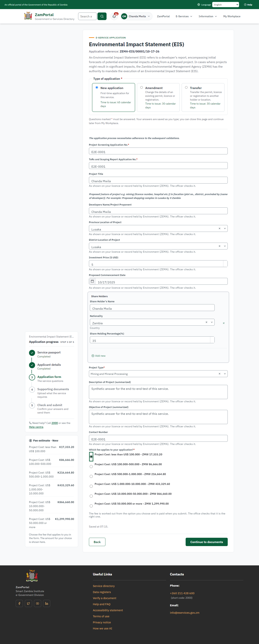Open the Twitter footer icon
Viewport: 259px width, 644px height.
click(x=28, y=603)
